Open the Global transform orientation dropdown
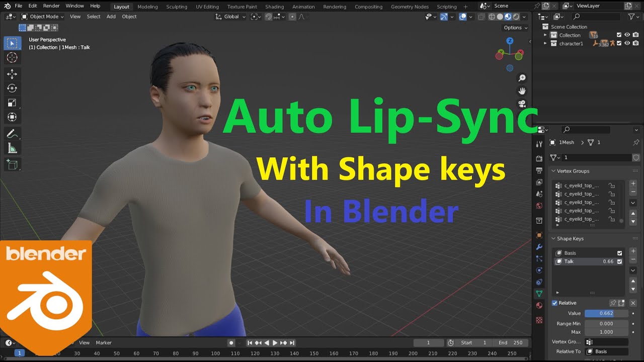644x362 pixels. coord(231,17)
